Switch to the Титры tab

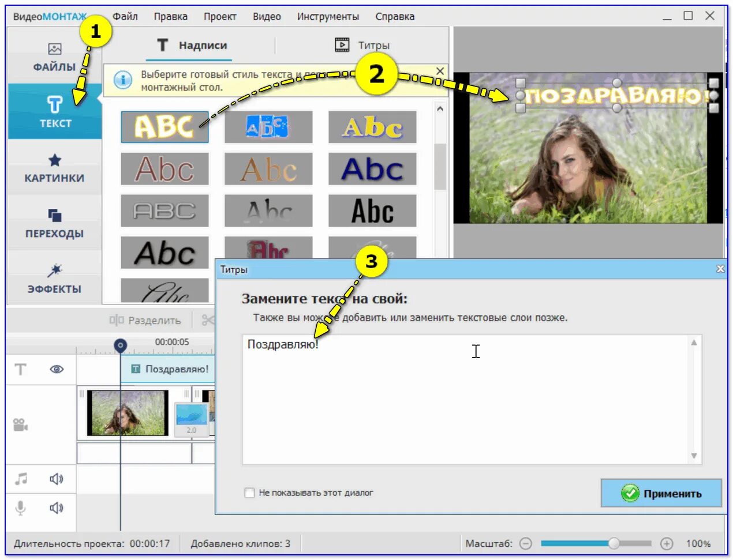(x=362, y=45)
